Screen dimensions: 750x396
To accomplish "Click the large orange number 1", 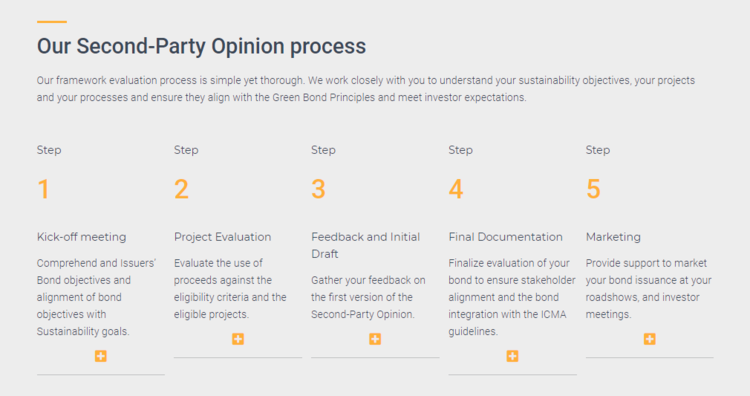I will (x=44, y=189).
